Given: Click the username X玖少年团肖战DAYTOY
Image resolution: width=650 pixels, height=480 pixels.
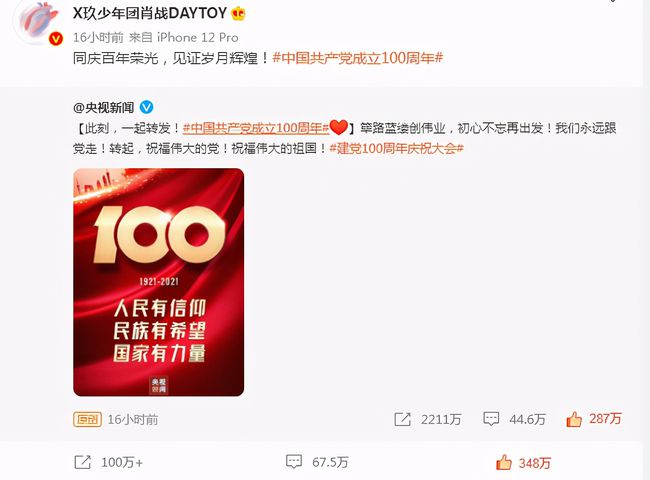Looking at the screenshot, I should pyautogui.click(x=150, y=13).
